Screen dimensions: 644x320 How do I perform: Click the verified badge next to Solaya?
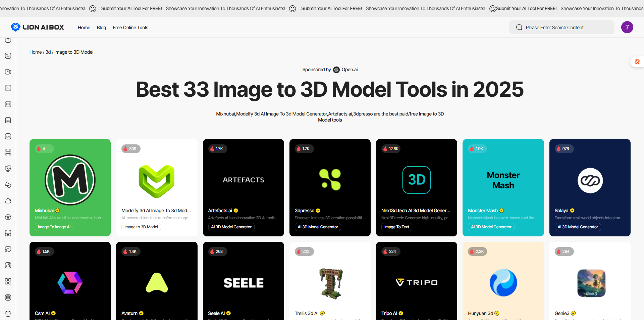(572, 211)
